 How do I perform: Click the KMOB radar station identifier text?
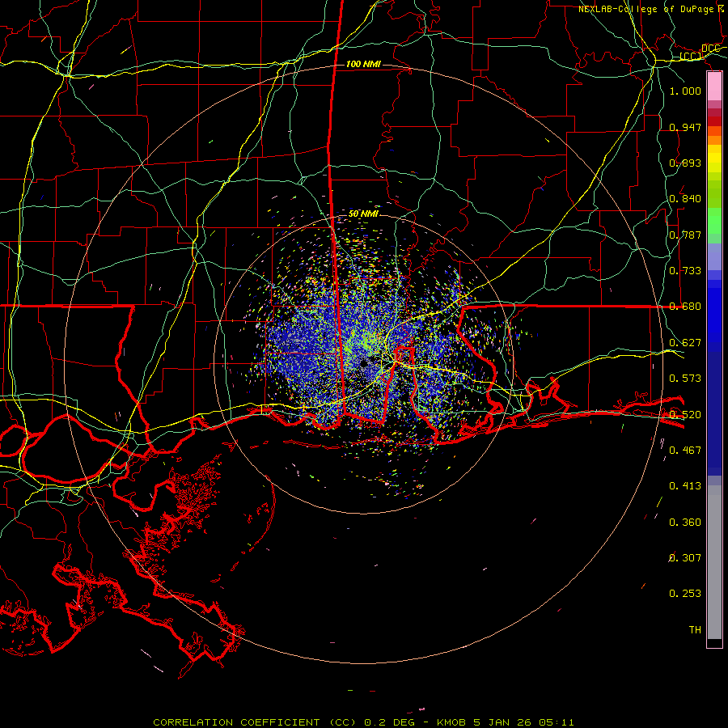point(453,722)
